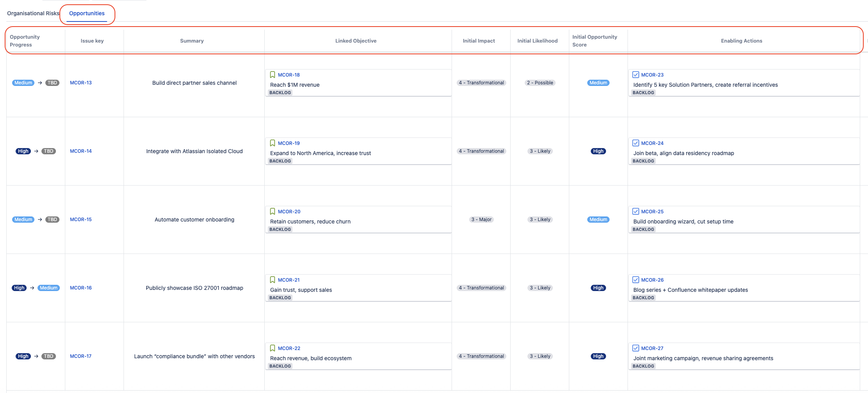The image size is (868, 393).
Task: Click the task checkbox icon beside MCOR-24
Action: tap(636, 143)
